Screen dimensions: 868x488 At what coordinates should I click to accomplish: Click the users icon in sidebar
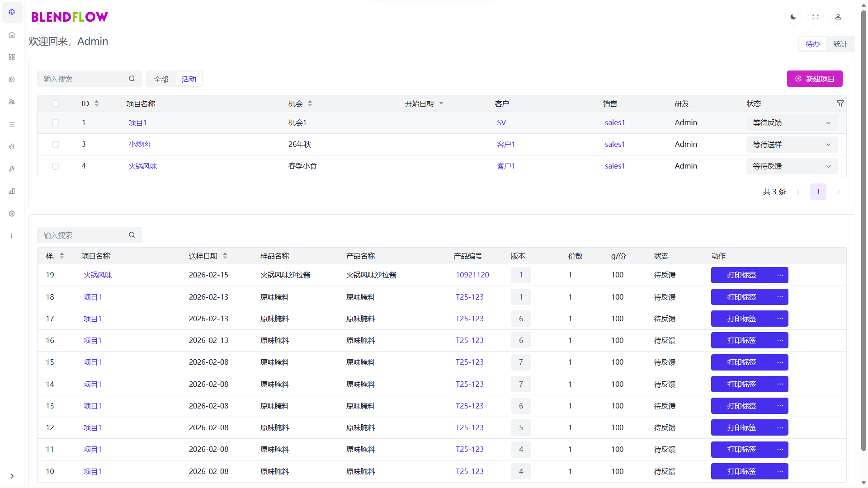point(12,102)
